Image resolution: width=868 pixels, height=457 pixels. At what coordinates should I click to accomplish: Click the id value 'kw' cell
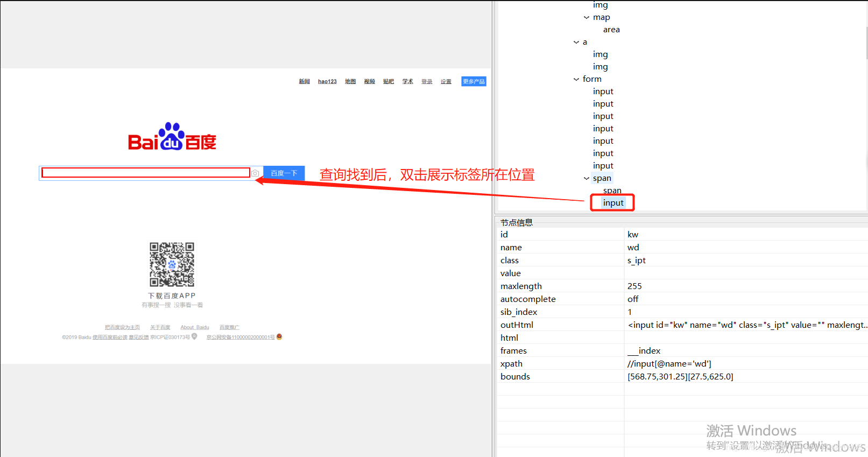click(746, 235)
